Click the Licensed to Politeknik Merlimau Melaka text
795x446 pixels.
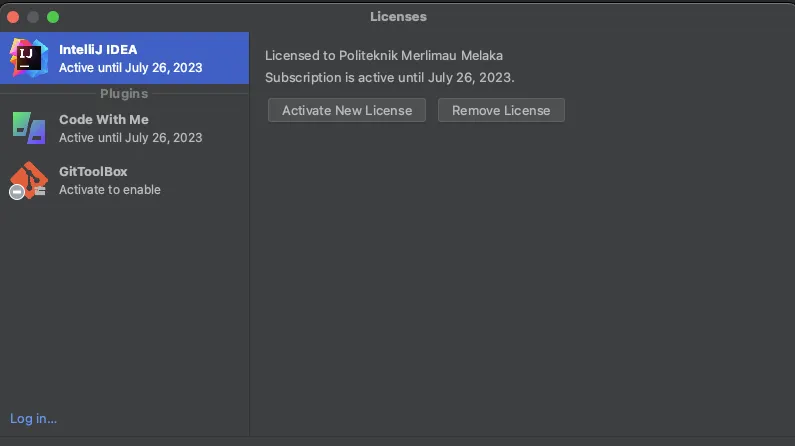tap(384, 55)
